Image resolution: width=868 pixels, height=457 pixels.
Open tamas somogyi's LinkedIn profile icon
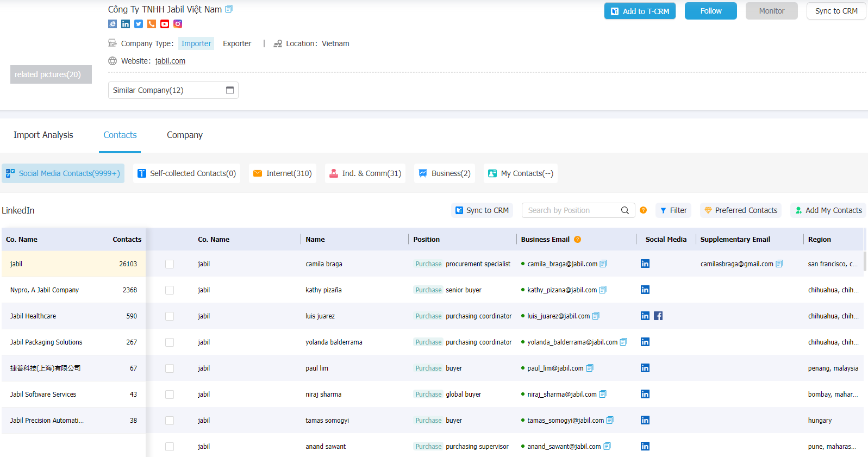645,421
